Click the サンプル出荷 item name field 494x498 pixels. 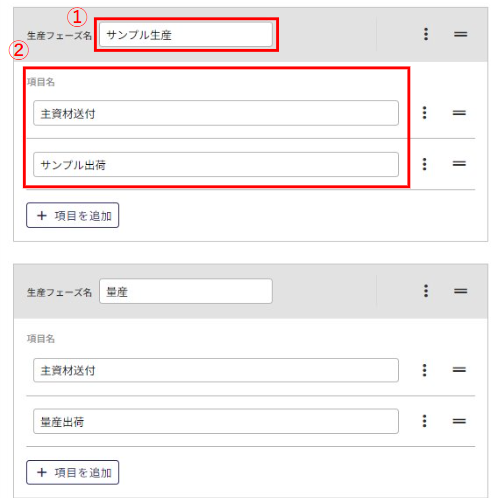(216, 165)
